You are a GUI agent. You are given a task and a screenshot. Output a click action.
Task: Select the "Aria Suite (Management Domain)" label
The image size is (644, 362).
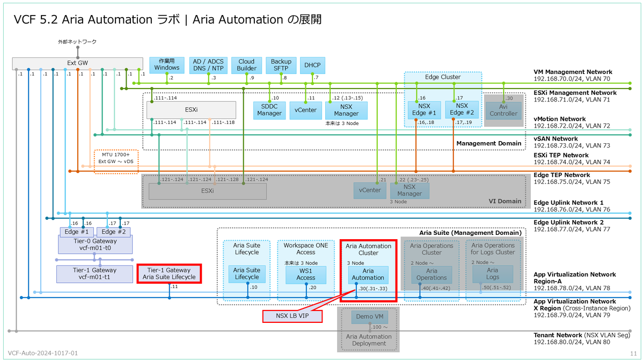[x=470, y=233]
